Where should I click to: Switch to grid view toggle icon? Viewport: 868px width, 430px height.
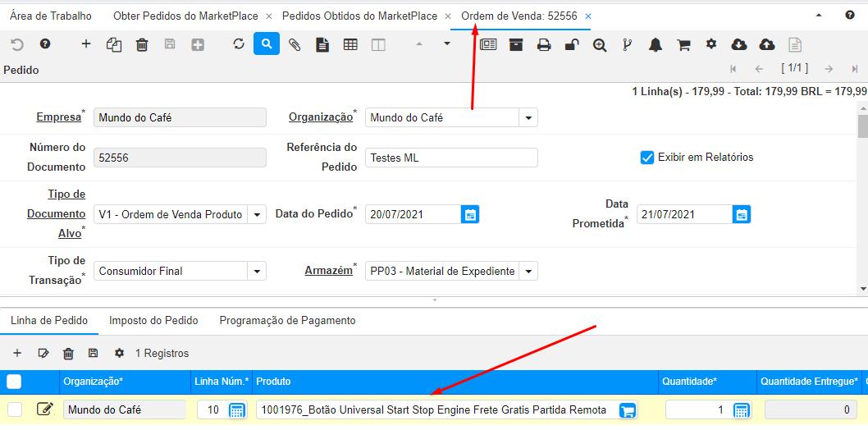pyautogui.click(x=350, y=44)
